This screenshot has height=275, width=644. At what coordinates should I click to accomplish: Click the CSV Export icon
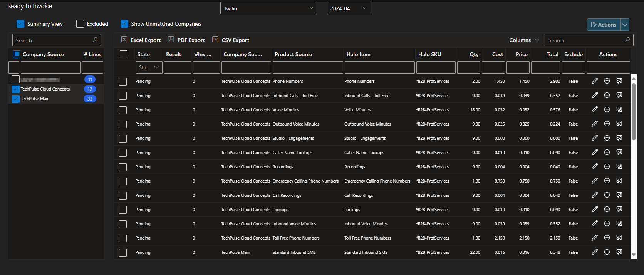[x=215, y=39]
